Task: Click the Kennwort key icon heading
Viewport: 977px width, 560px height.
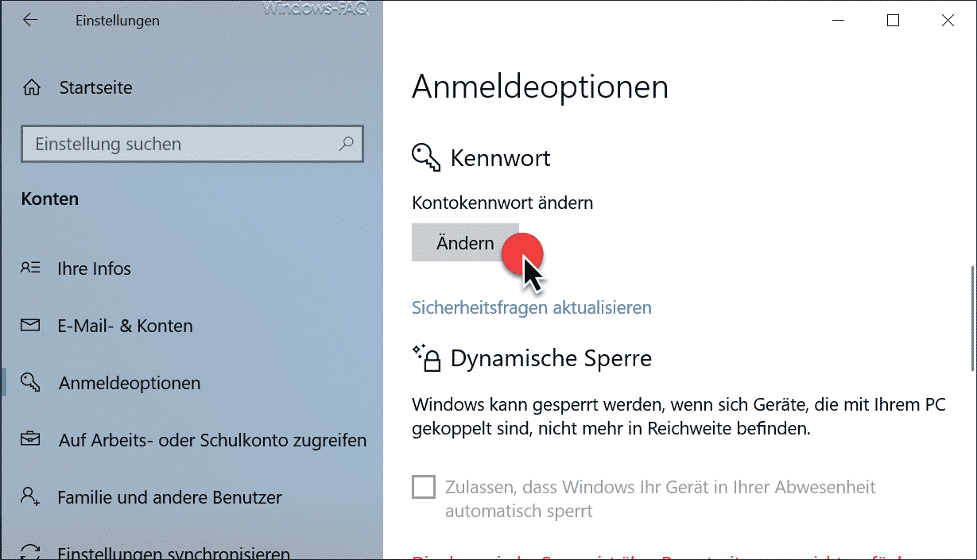Action: tap(426, 157)
